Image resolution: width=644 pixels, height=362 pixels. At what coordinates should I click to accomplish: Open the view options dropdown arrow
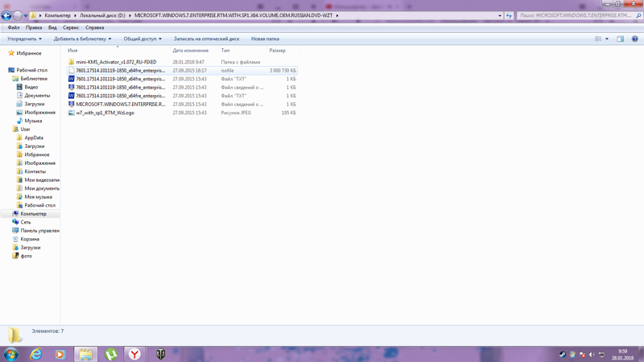[x=607, y=39]
